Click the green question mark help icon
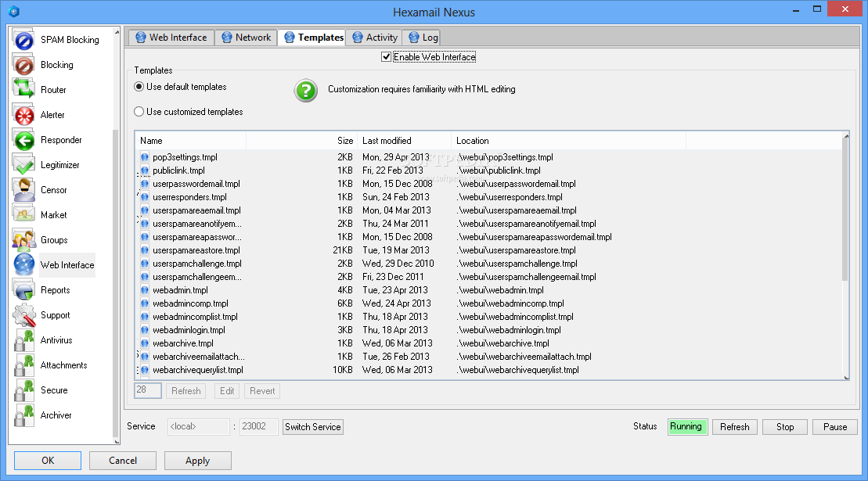The width and height of the screenshot is (868, 481). click(305, 91)
